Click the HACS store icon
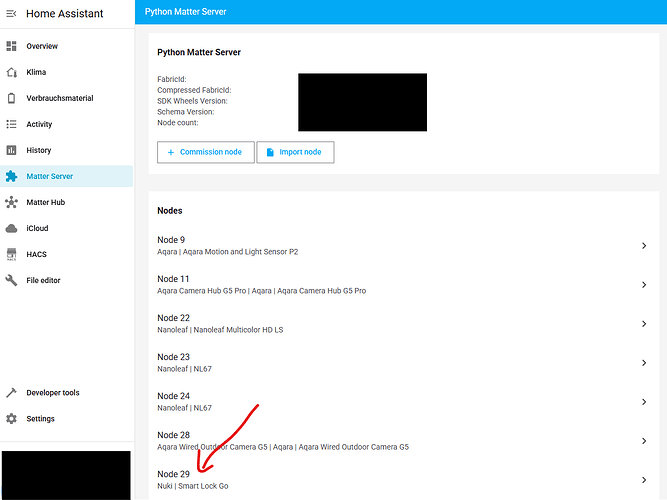Image resolution: width=667 pixels, height=500 pixels. (12, 254)
